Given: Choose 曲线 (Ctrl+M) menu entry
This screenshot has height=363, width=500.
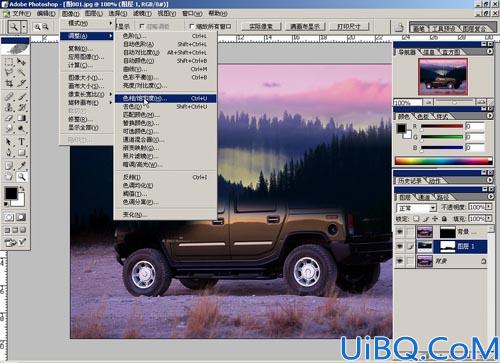Looking at the screenshot, I should coord(166,69).
